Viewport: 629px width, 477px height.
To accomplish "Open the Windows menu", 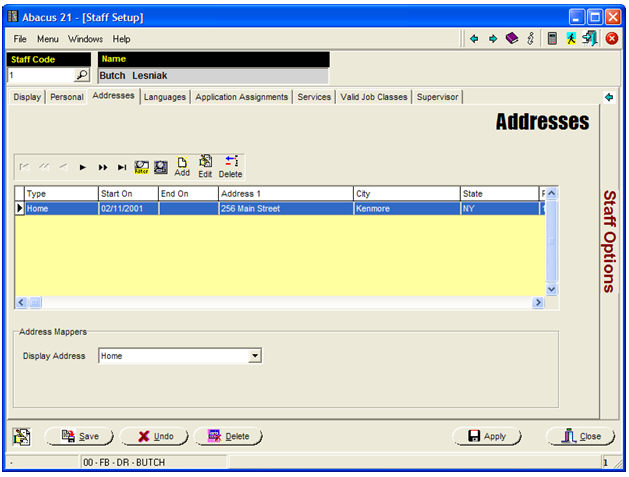I will pos(85,39).
